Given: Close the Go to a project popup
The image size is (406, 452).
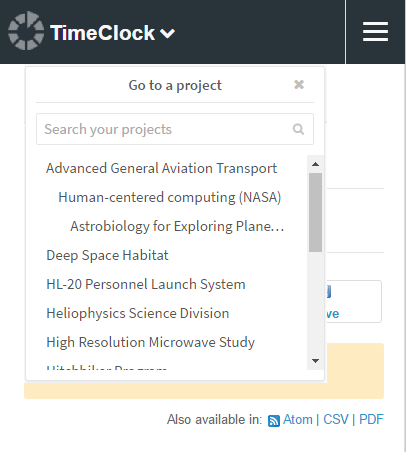Looking at the screenshot, I should 299,85.
